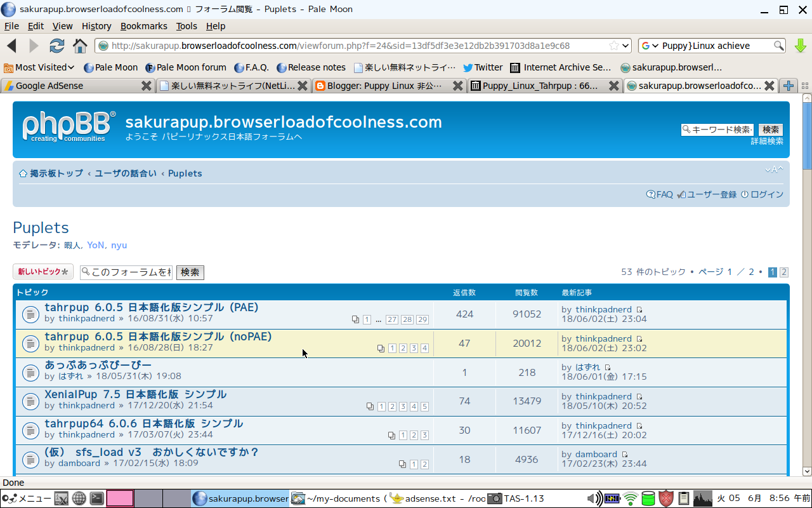Change font size with the A icon

tap(774, 170)
